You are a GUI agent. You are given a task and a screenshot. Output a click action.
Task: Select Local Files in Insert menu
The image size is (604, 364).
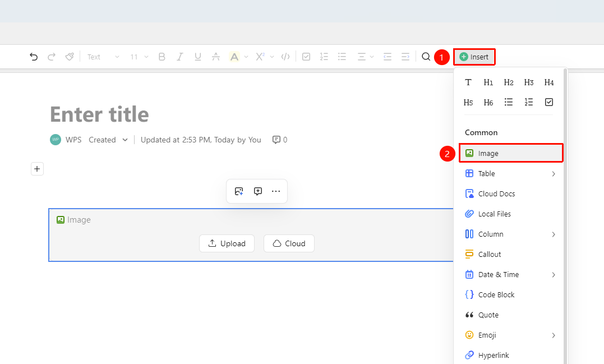(511, 214)
